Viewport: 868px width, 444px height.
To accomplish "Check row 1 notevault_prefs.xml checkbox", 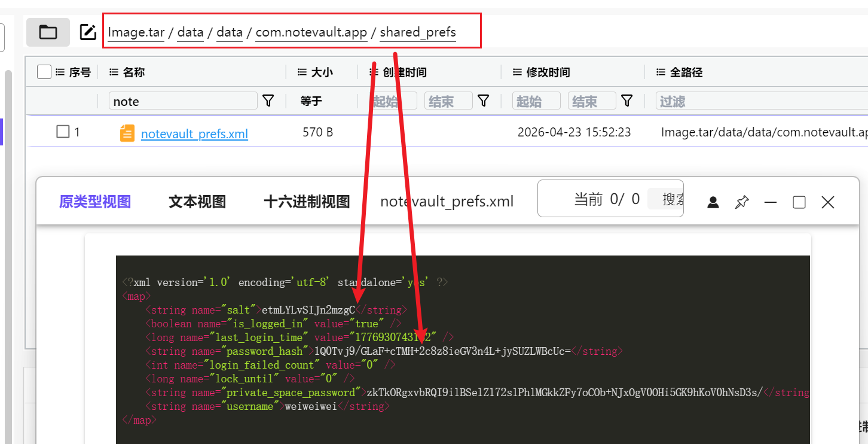I will point(63,132).
